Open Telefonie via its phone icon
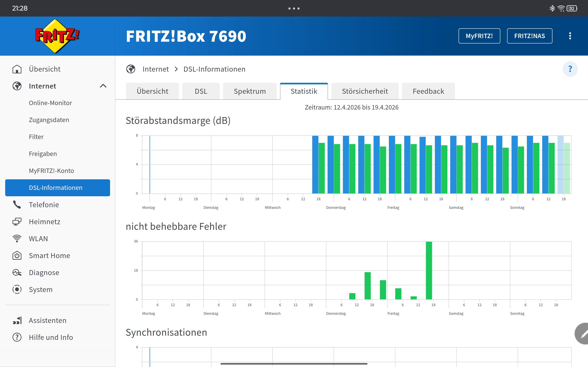This screenshot has height=367, width=588. [x=17, y=205]
